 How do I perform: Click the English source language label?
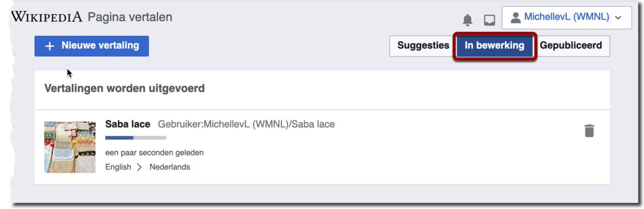[x=118, y=167]
